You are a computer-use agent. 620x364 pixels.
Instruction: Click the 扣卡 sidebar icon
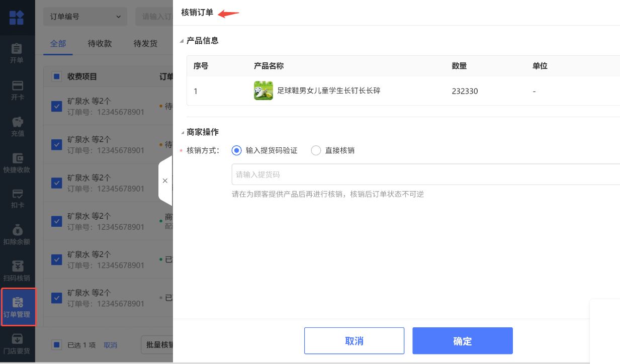pyautogui.click(x=17, y=195)
